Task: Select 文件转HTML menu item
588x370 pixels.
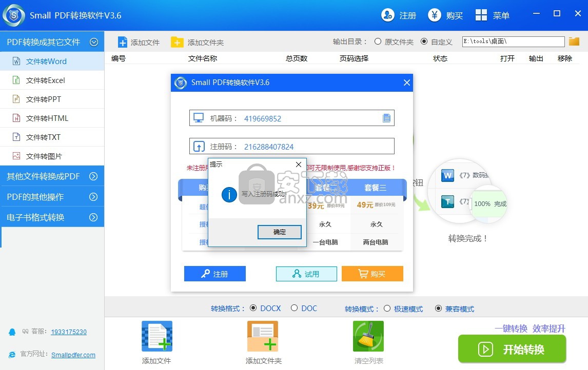Action: (52, 118)
